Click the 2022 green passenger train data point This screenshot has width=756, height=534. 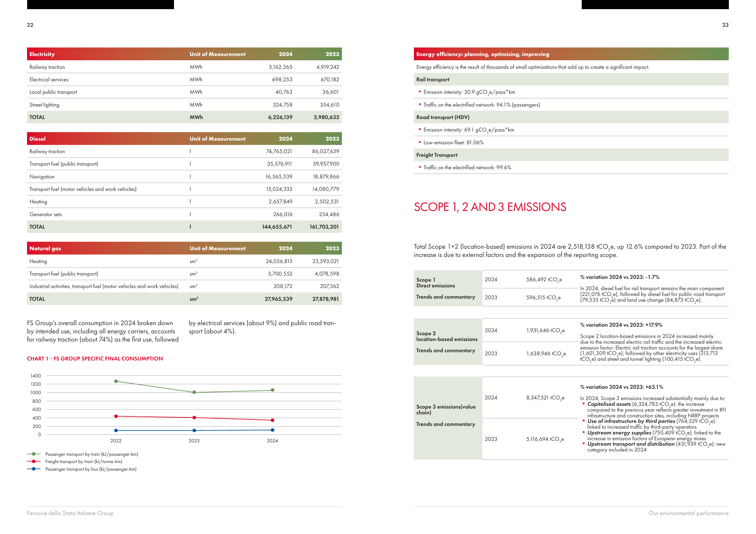click(x=116, y=381)
